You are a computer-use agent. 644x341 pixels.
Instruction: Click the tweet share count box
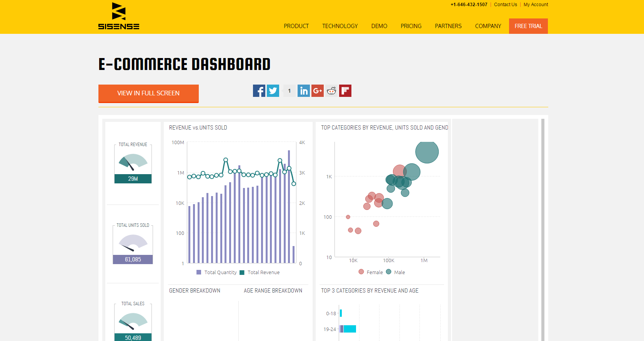point(289,91)
